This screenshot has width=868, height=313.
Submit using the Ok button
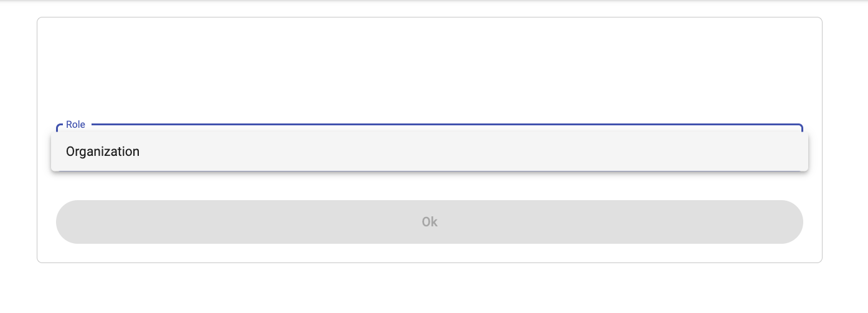point(429,222)
